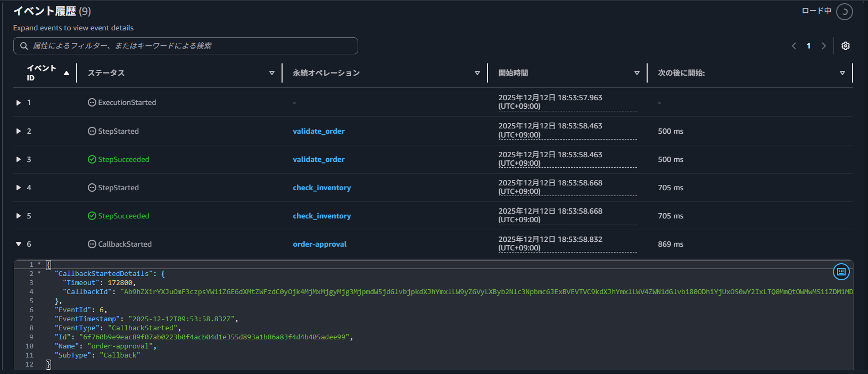The image size is (868, 374).
Task: Open the 永続オペレーション column sort dropdown
Action: (x=477, y=73)
